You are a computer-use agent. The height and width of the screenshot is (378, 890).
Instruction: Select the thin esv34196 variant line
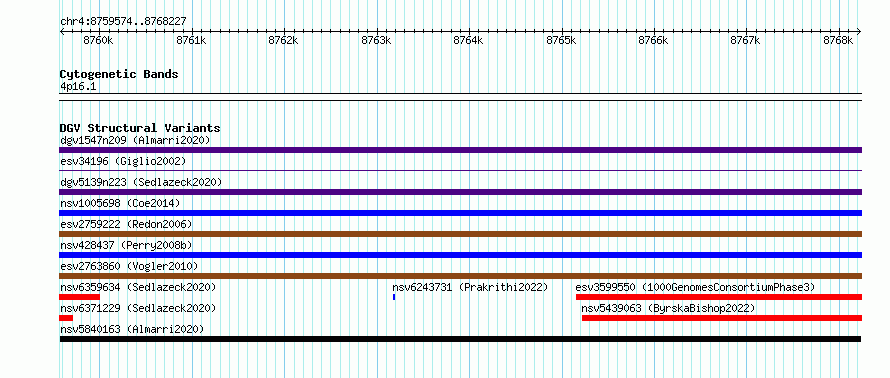[x=460, y=170]
